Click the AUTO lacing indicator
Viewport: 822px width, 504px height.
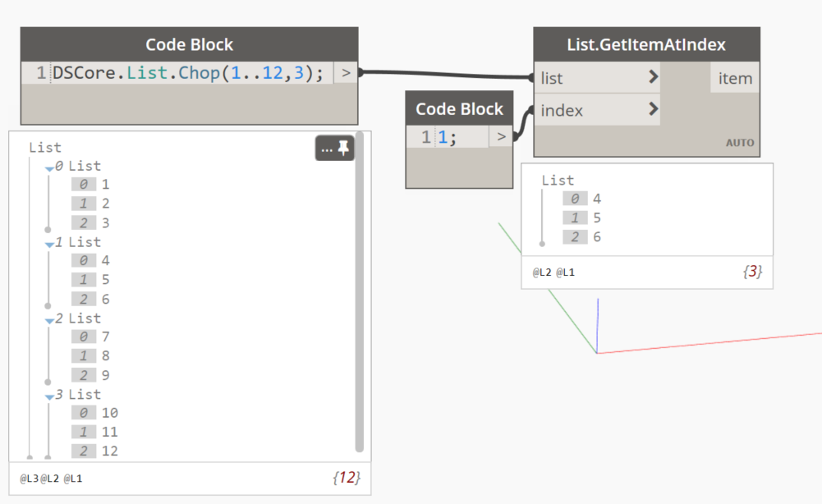tap(740, 143)
